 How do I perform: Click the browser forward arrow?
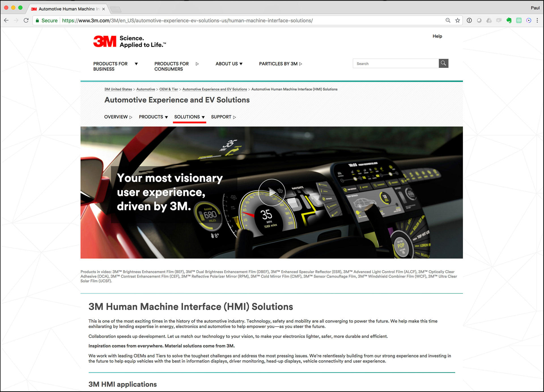pos(16,20)
